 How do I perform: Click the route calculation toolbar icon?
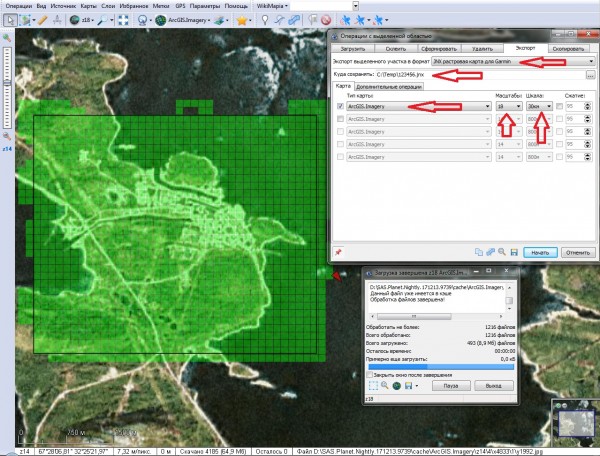click(x=57, y=20)
